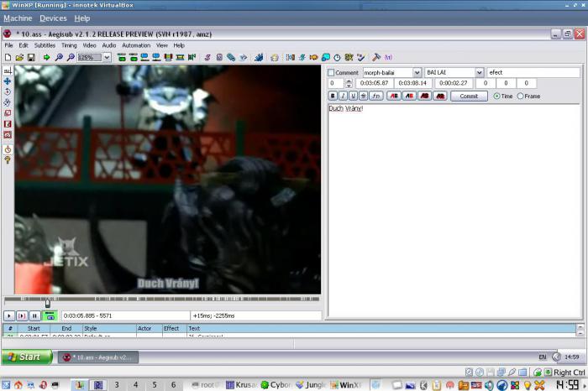Select the Frame radio button
Viewport: 588px width, 391px height.
[x=520, y=96]
